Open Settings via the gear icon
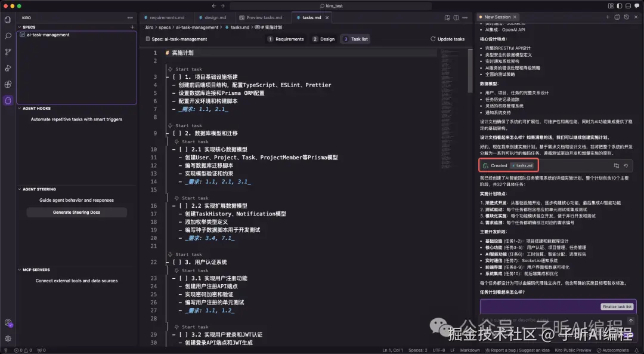Screen dimensions: 644x354 (8, 338)
